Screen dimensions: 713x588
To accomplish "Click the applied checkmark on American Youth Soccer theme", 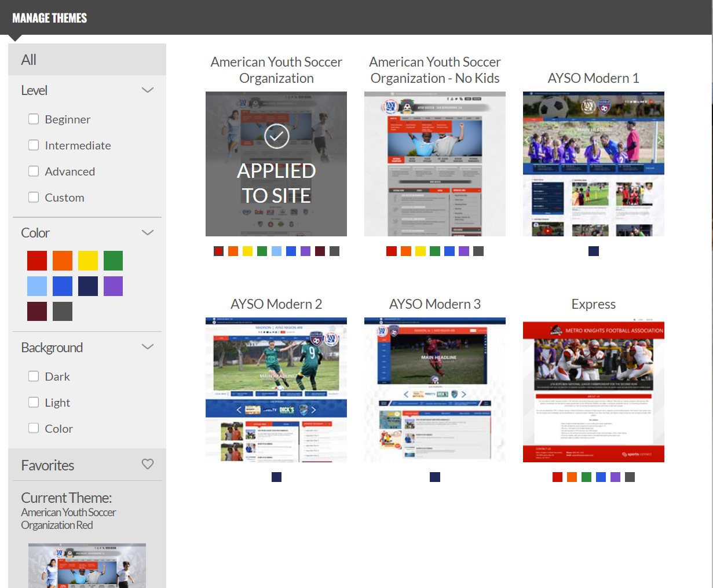I will 276,137.
